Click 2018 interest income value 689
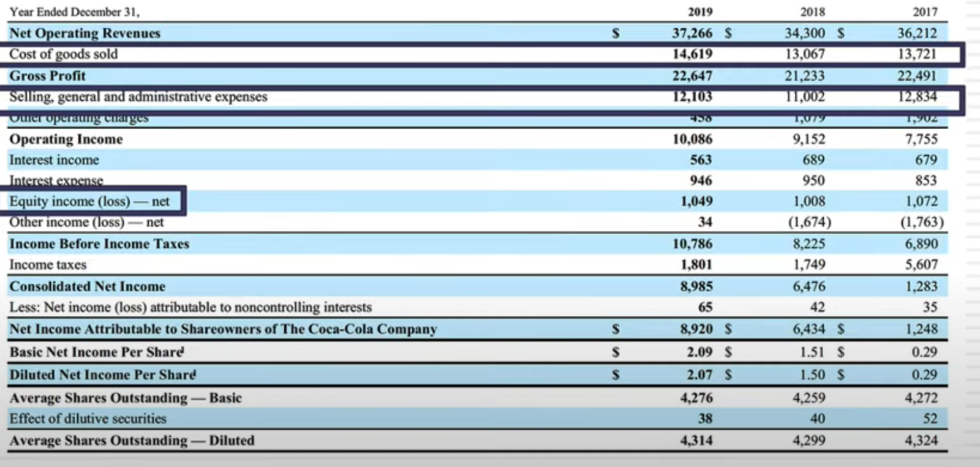This screenshot has width=980, height=467. click(x=813, y=160)
